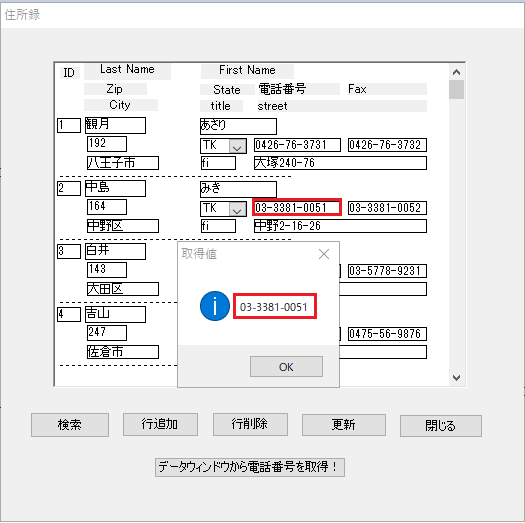525x523 pixels.
Task: Click the 閉じる button
Action: tap(441, 426)
